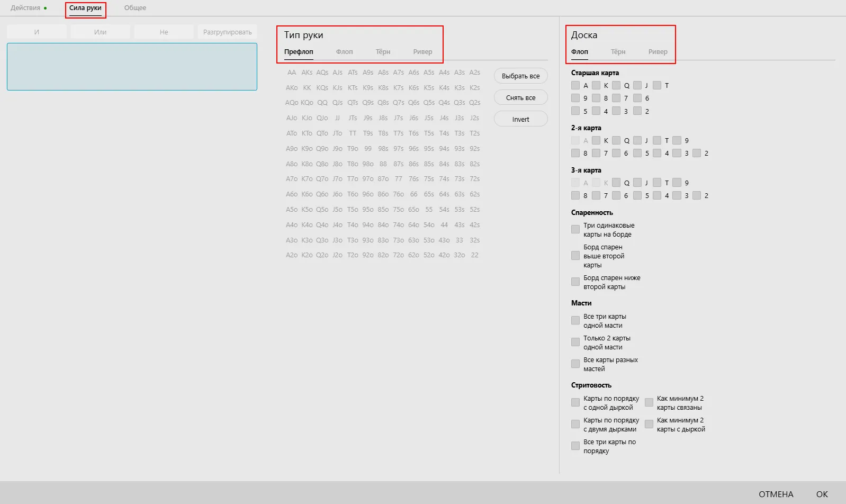
Task: Switch Доска section to Тёрн tab
Action: [618, 52]
